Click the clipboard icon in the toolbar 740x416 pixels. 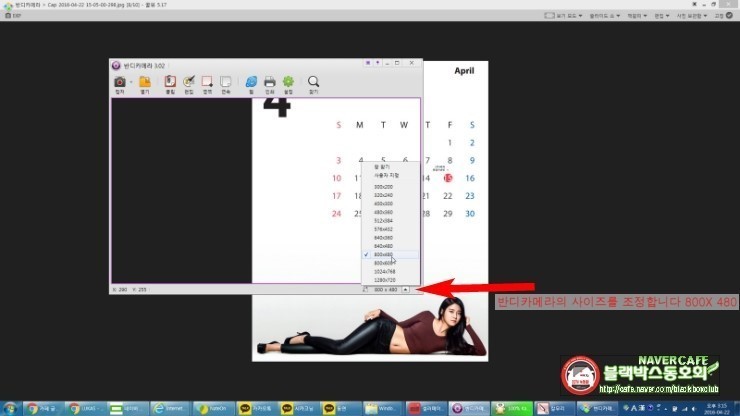[170, 82]
